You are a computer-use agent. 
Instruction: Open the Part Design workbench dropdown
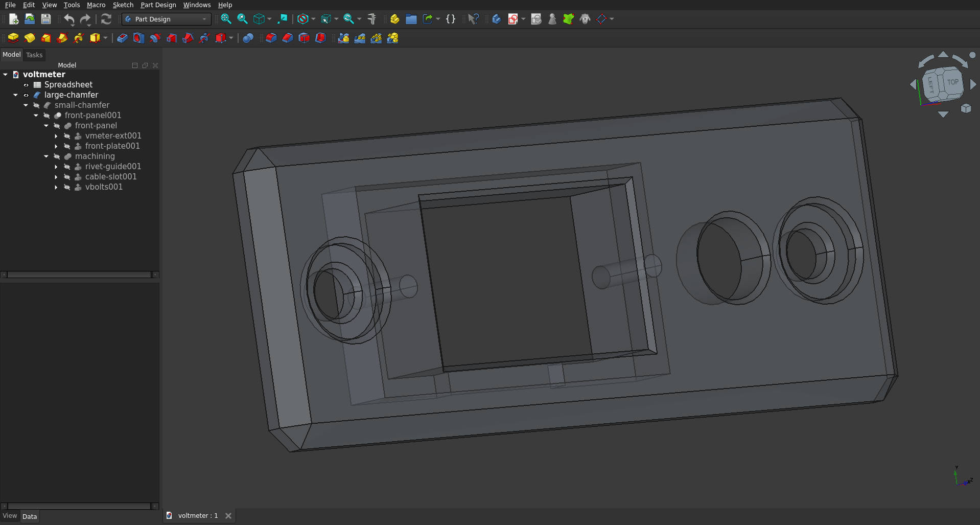coord(166,19)
